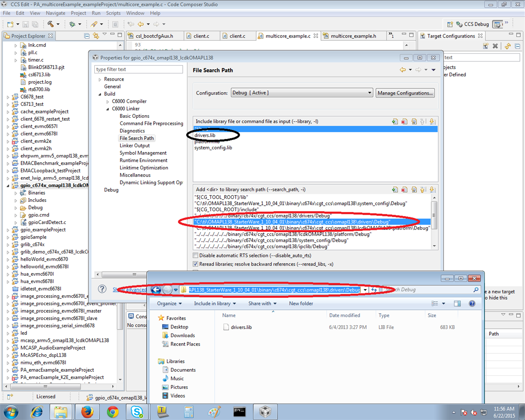Switch to csl_bootcfgAux.h editor tab

pyautogui.click(x=154, y=36)
